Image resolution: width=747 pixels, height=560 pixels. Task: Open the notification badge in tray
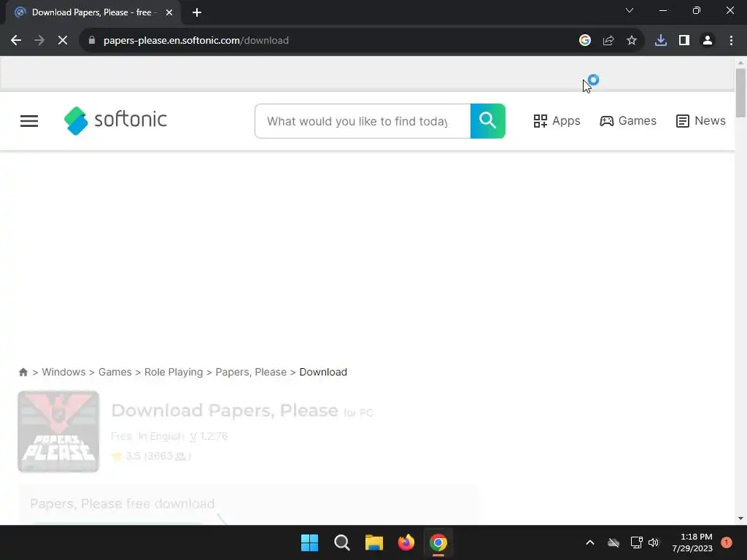(x=727, y=542)
